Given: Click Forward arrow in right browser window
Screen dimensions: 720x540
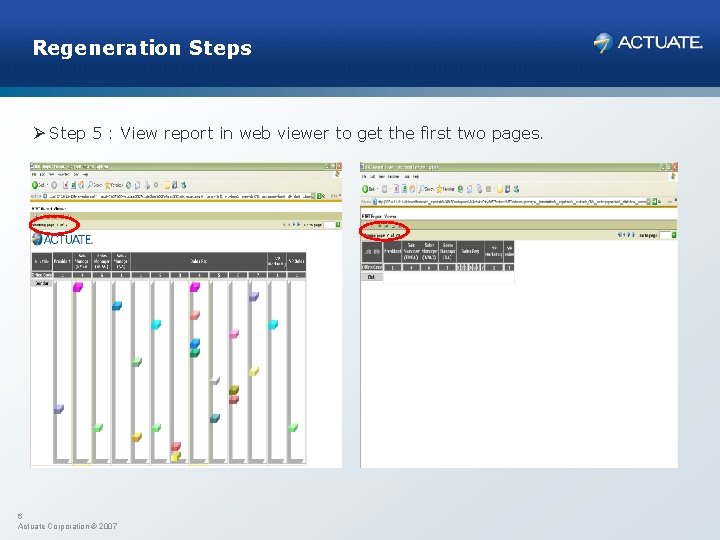Looking at the screenshot, I should [x=384, y=189].
